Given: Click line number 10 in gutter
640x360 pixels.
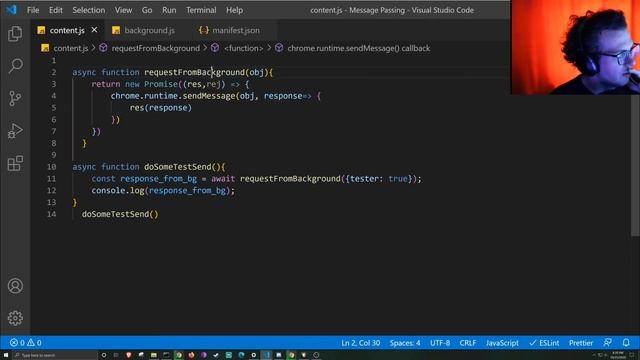Looking at the screenshot, I should tap(51, 167).
